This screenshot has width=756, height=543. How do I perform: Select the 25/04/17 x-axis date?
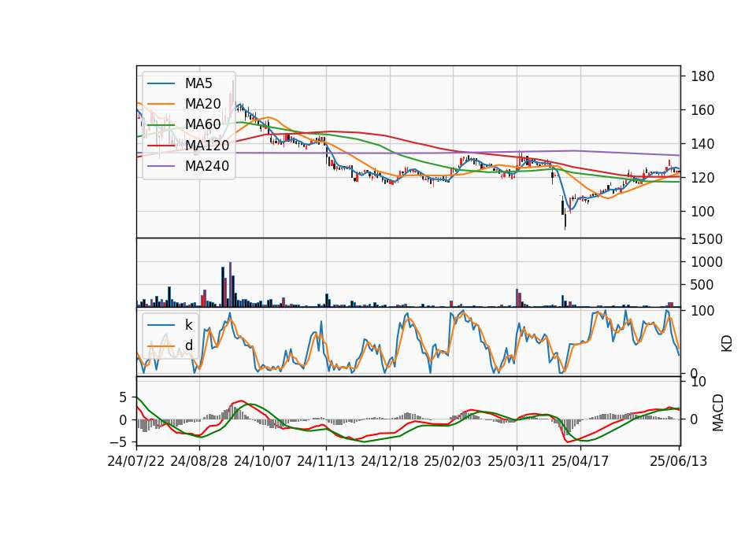tap(580, 461)
